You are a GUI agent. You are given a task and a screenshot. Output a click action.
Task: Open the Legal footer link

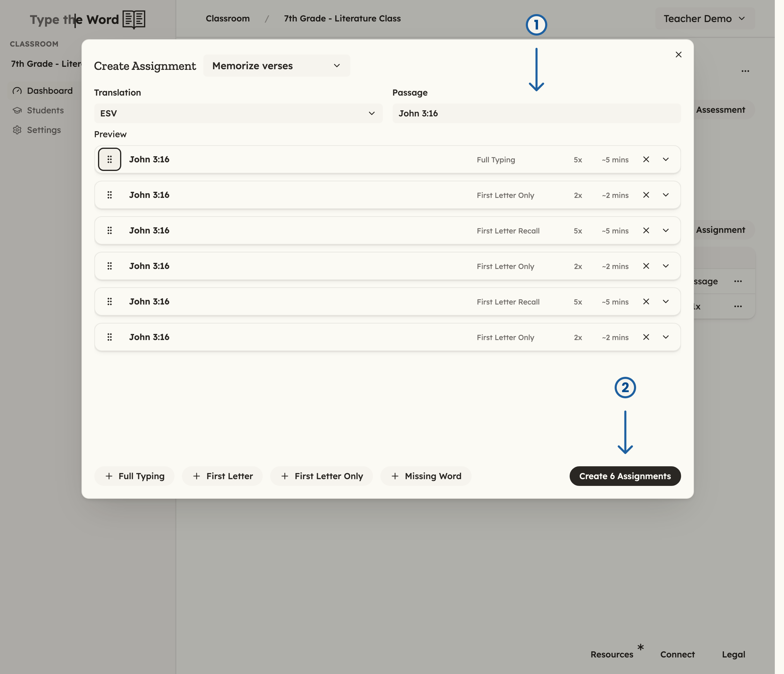(x=733, y=654)
